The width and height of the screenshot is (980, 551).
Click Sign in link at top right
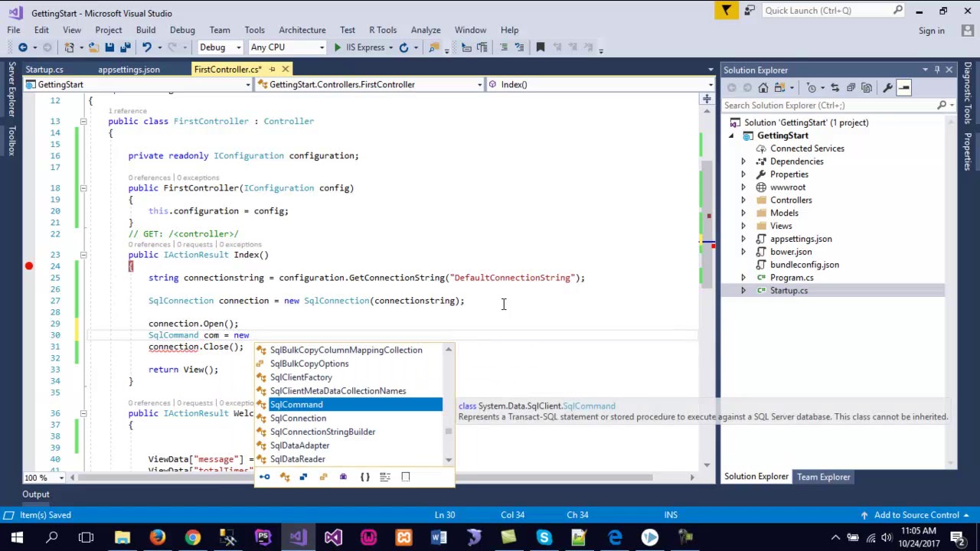tap(931, 31)
